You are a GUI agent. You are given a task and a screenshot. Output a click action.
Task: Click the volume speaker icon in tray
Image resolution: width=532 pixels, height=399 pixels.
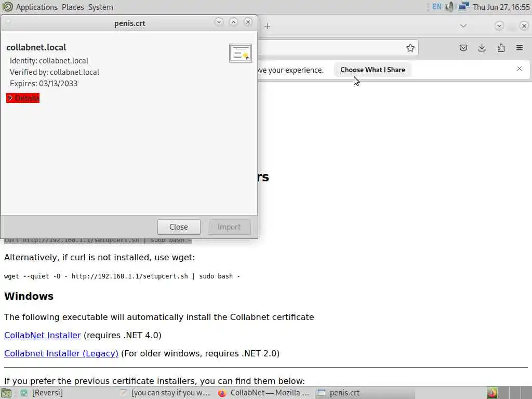tap(449, 7)
